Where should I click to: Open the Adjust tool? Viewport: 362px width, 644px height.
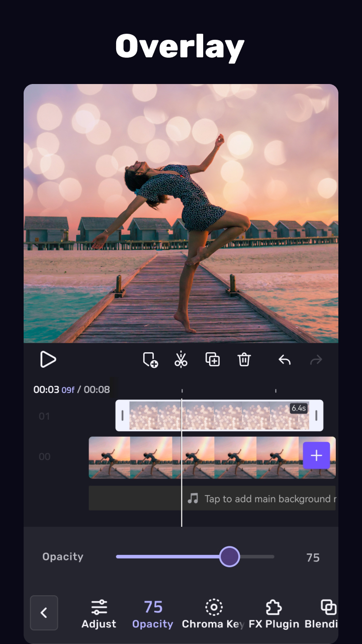pos(99,614)
